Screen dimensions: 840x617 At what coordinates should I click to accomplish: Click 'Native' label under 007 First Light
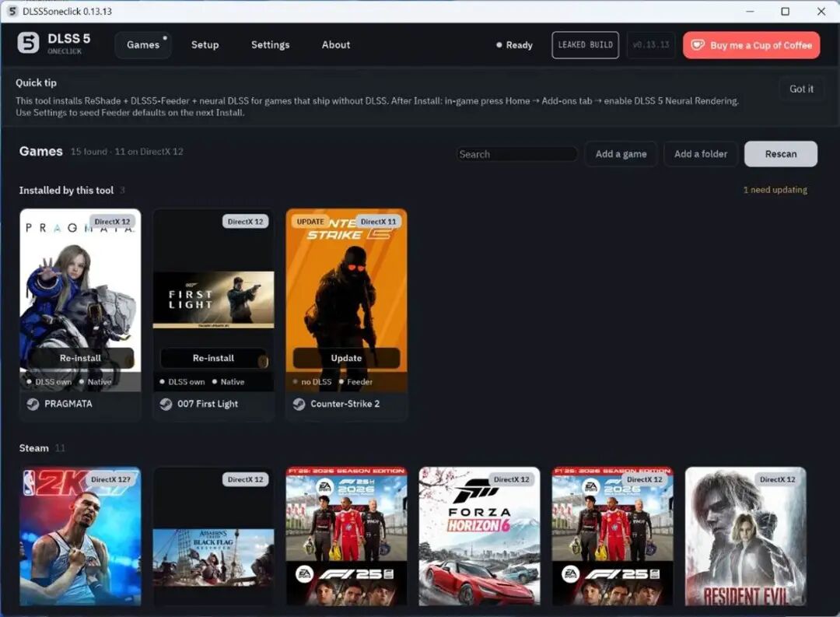point(233,382)
